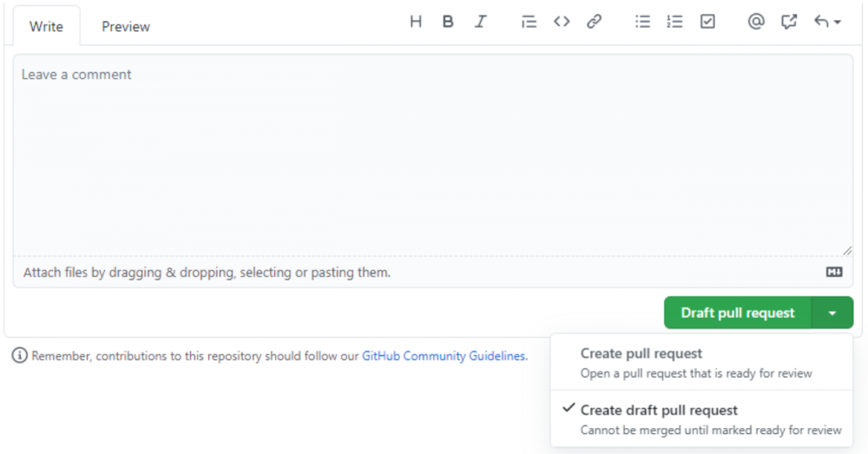Insert a numbered list icon
Image resolution: width=868 pixels, height=454 pixels.
[674, 22]
